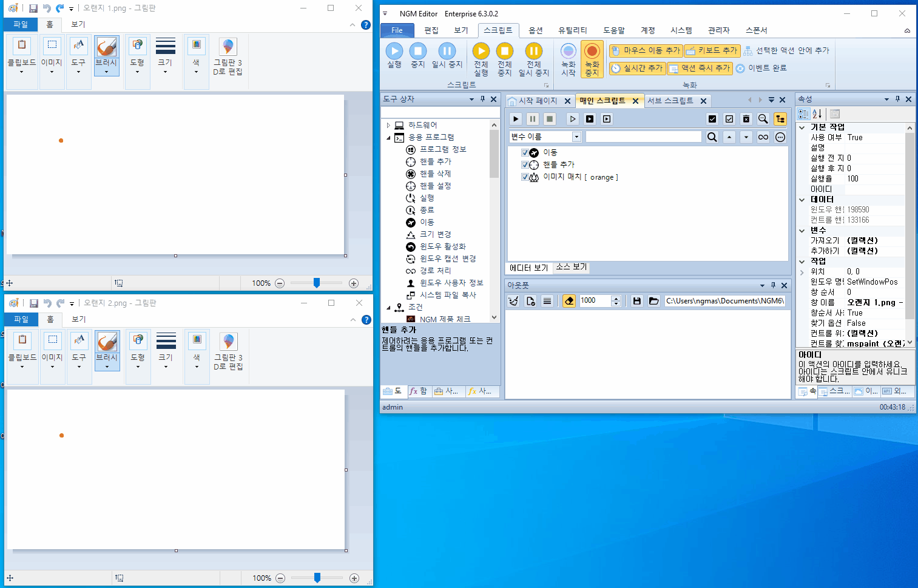Click zoom slider thumb in 오랜지 1.png Paint
Image resolution: width=918 pixels, height=588 pixels.
pyautogui.click(x=317, y=283)
